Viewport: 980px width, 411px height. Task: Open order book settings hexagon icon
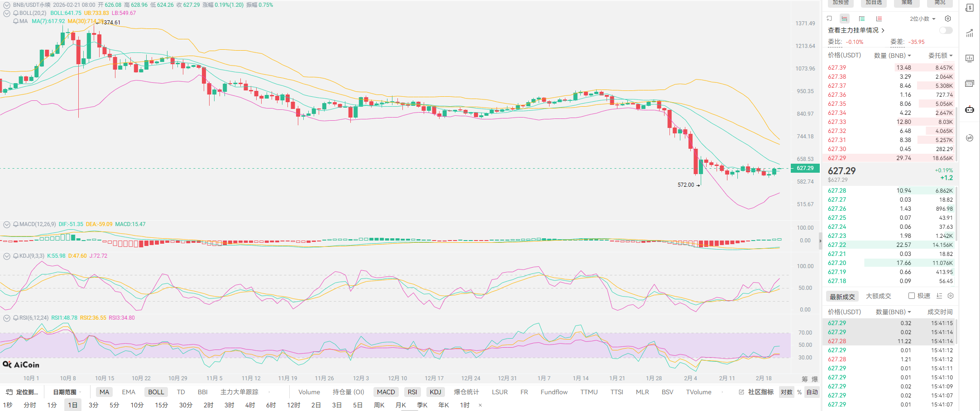point(947,19)
